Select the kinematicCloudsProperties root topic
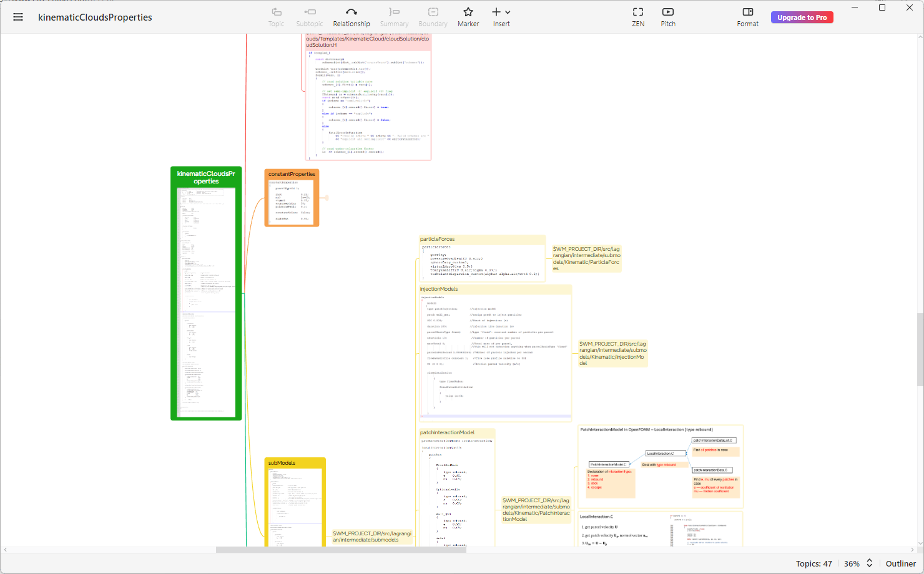Image resolution: width=924 pixels, height=574 pixels. pos(206,177)
